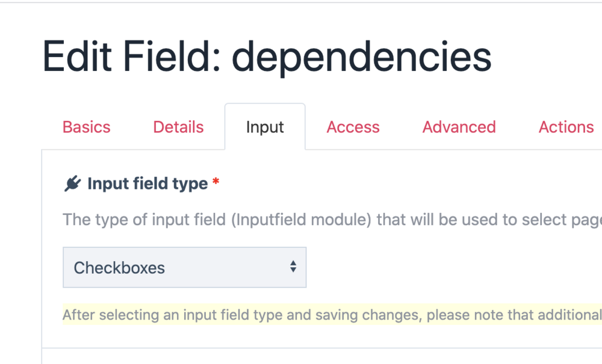Go to the Access tab
This screenshot has width=602, height=364.
[x=353, y=127]
